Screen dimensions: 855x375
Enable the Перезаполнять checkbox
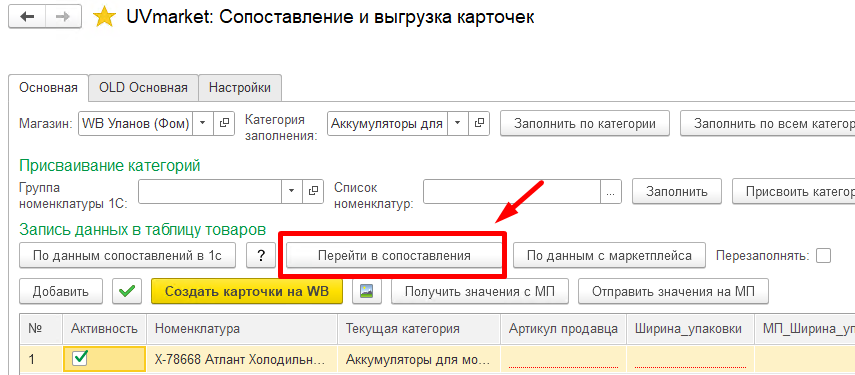[823, 255]
